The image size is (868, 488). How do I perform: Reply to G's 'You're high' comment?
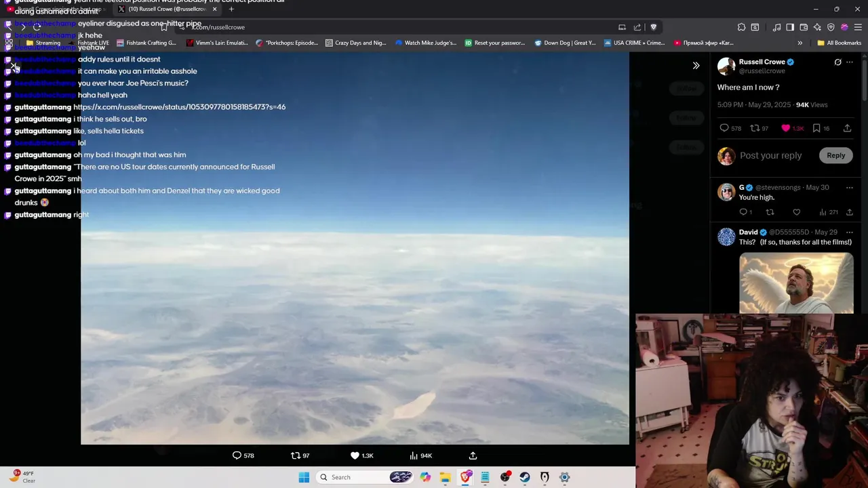pyautogui.click(x=745, y=212)
